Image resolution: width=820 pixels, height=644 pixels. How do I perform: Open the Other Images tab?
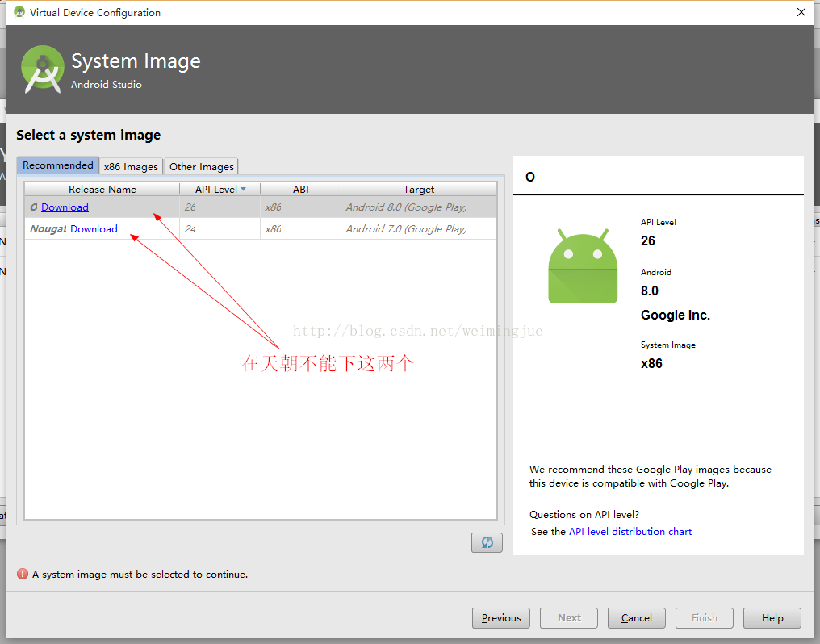click(x=201, y=167)
